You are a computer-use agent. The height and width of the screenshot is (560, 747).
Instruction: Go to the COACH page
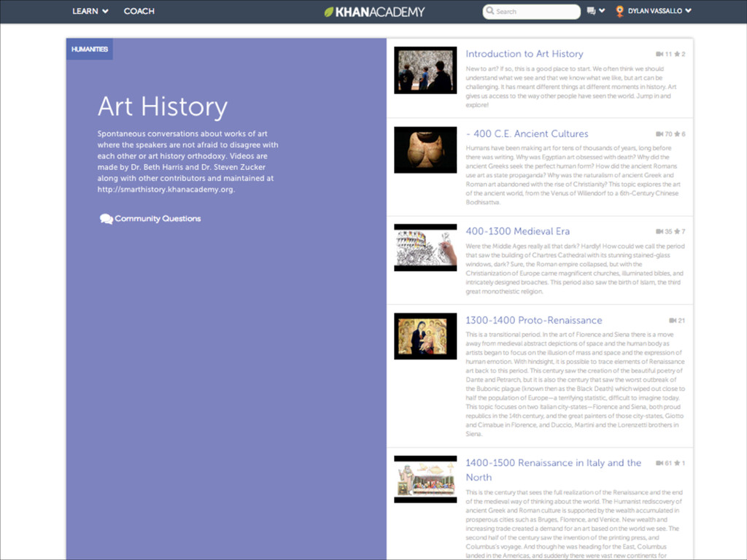[139, 11]
